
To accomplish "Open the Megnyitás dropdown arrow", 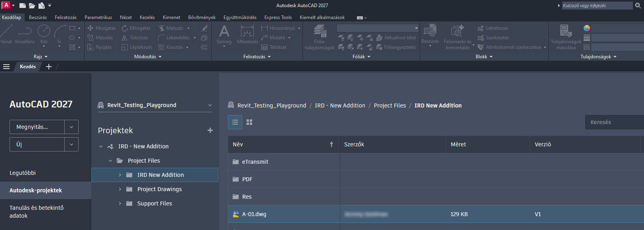I will pyautogui.click(x=71, y=127).
